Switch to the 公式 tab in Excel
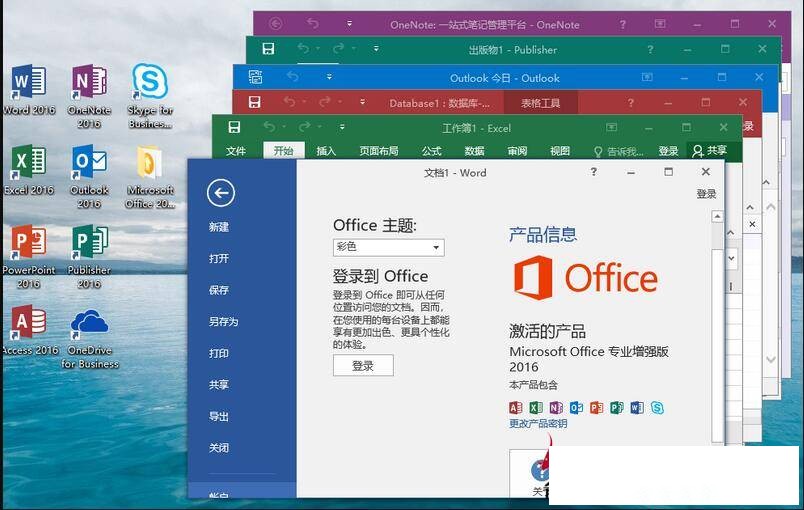Viewport: 804px width, 510px height. (431, 151)
